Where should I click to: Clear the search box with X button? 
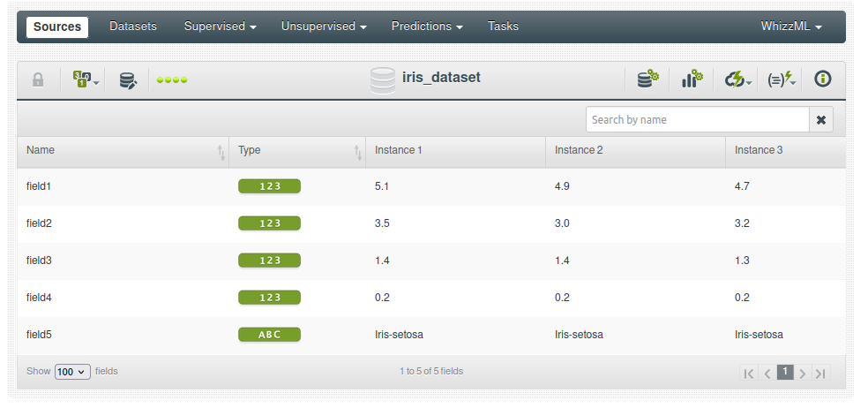[820, 120]
